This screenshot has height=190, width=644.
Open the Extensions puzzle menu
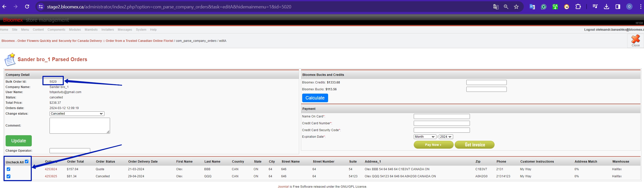point(578,7)
